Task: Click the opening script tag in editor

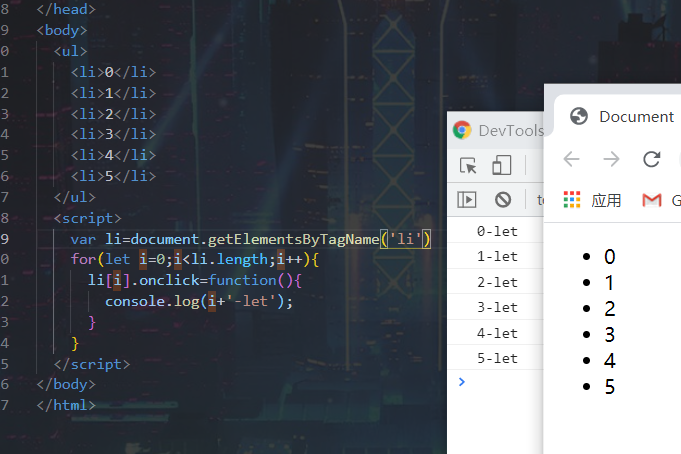Action: [87, 218]
